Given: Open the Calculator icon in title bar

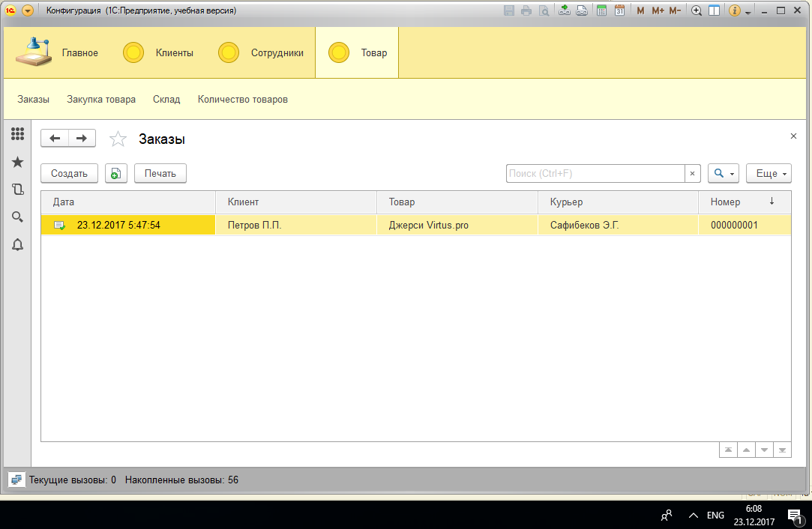Looking at the screenshot, I should (x=602, y=10).
